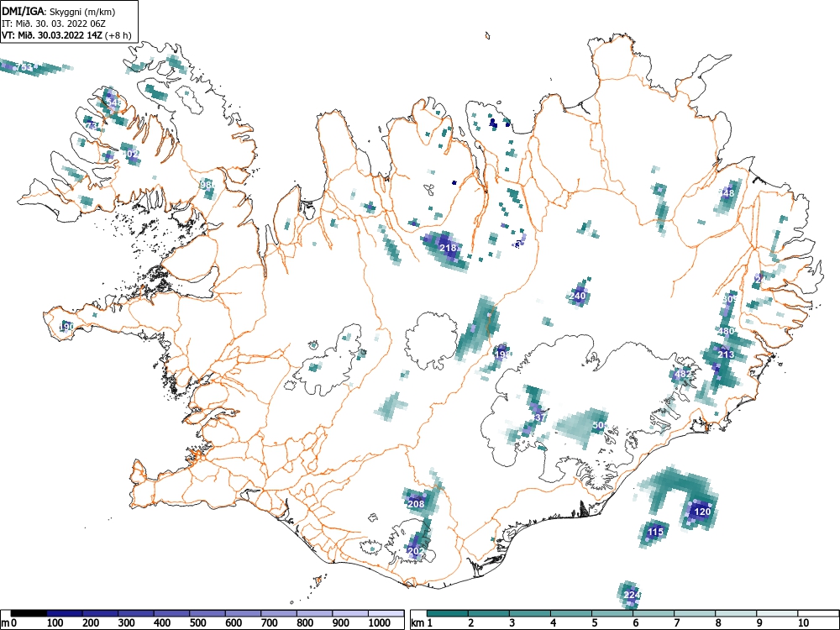The image size is (840, 630).
Task: Click dark teal swatch between km 1 and 2
Action: tap(448, 613)
